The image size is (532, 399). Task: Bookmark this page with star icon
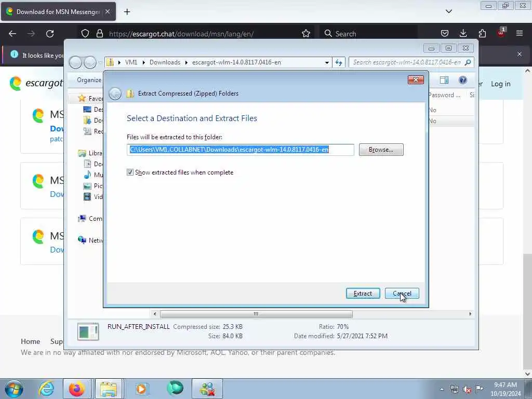pyautogui.click(x=305, y=34)
